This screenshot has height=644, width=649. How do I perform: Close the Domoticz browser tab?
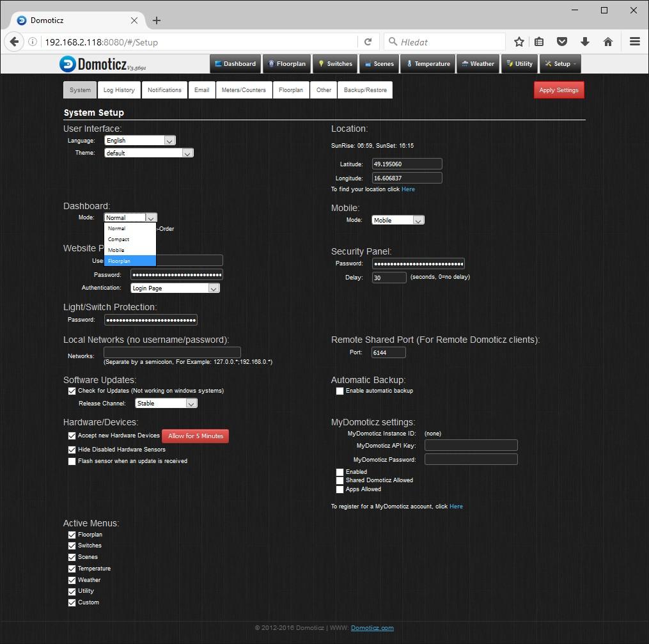(134, 20)
